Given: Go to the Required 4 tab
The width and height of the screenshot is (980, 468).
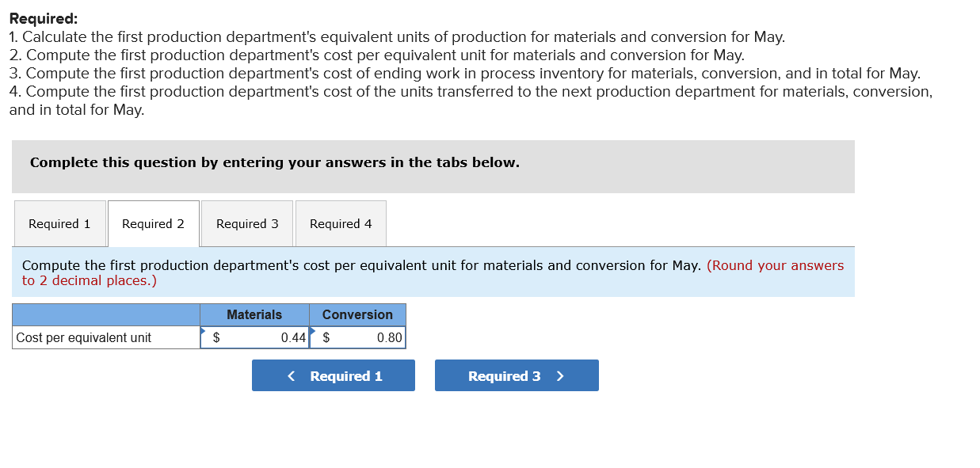Looking at the screenshot, I should coord(341,224).
